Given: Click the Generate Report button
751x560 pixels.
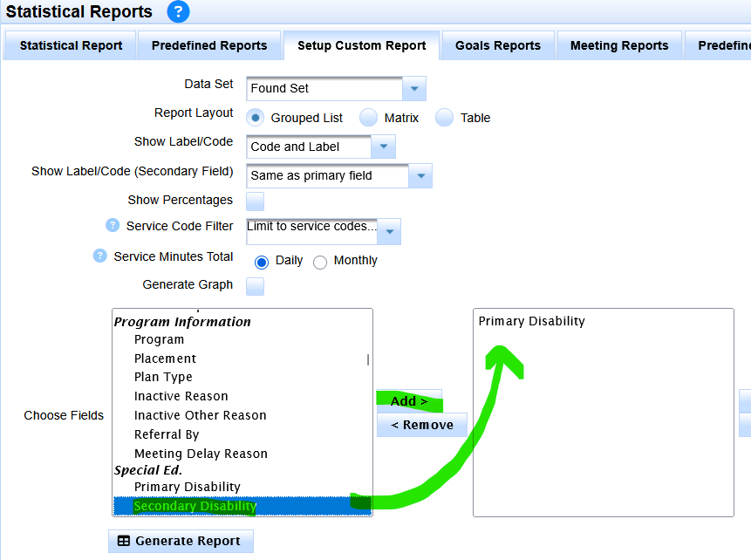Looking at the screenshot, I should tap(181, 541).
